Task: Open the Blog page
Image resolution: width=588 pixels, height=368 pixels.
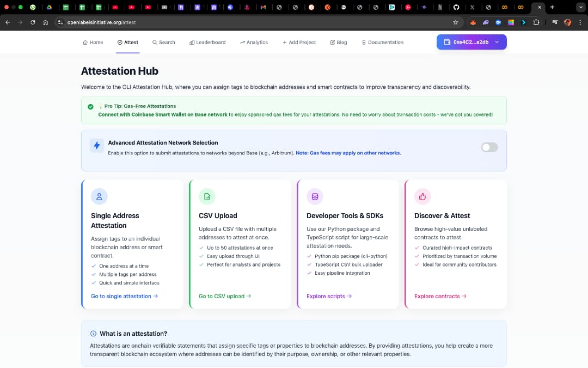Action: tap(338, 43)
